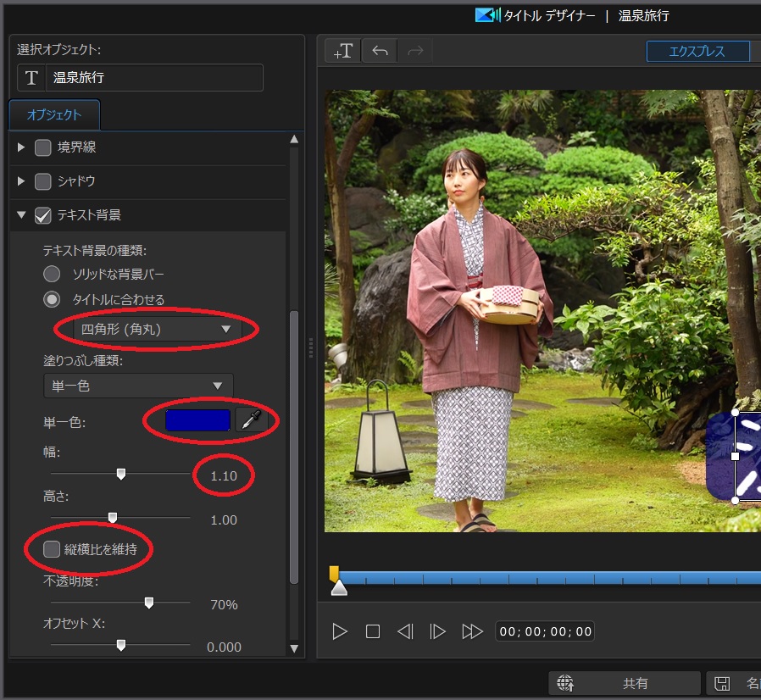This screenshot has height=700, width=761.
Task: Click the 幅 value 1.10
Action: coord(224,475)
